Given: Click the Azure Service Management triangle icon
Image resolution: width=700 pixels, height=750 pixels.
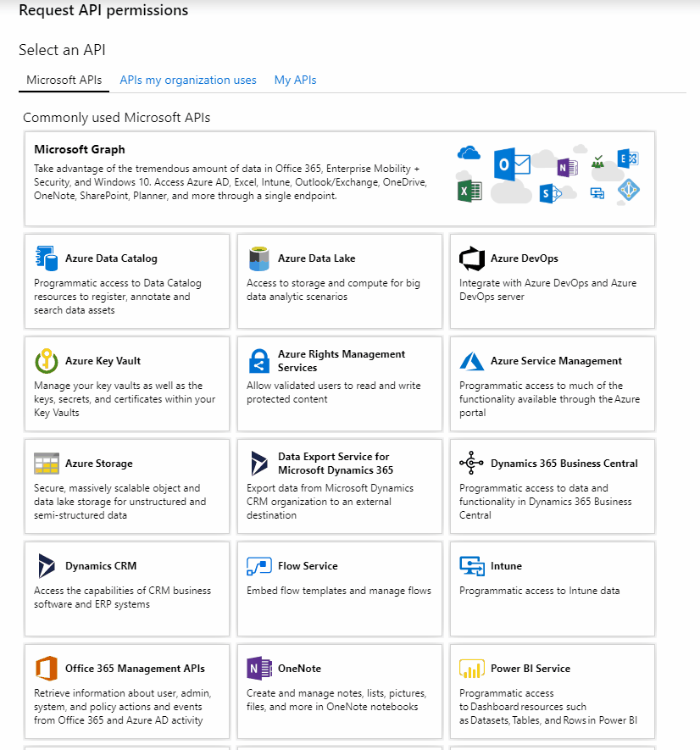Looking at the screenshot, I should (472, 361).
